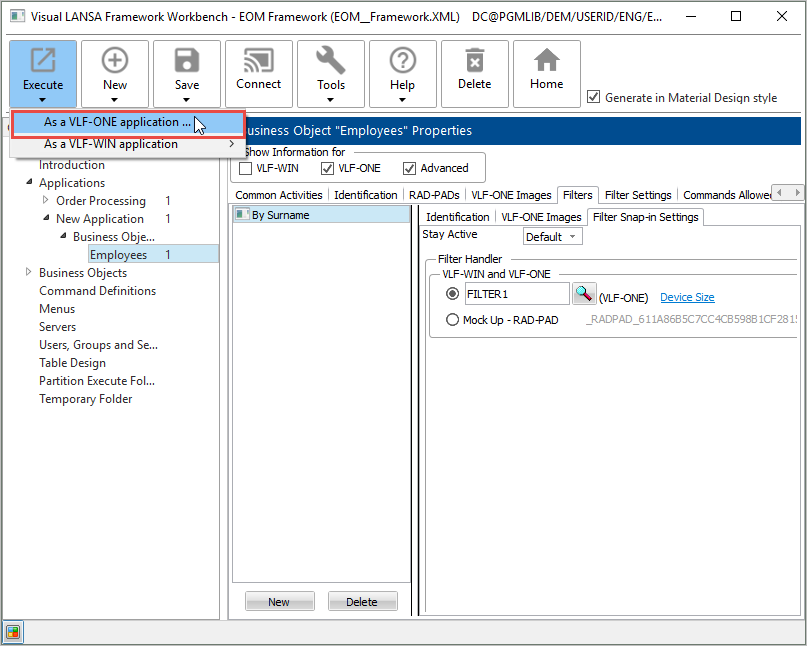Viewport: 807px width, 646px height.
Task: Open the Stay Active dropdown
Action: (x=552, y=237)
